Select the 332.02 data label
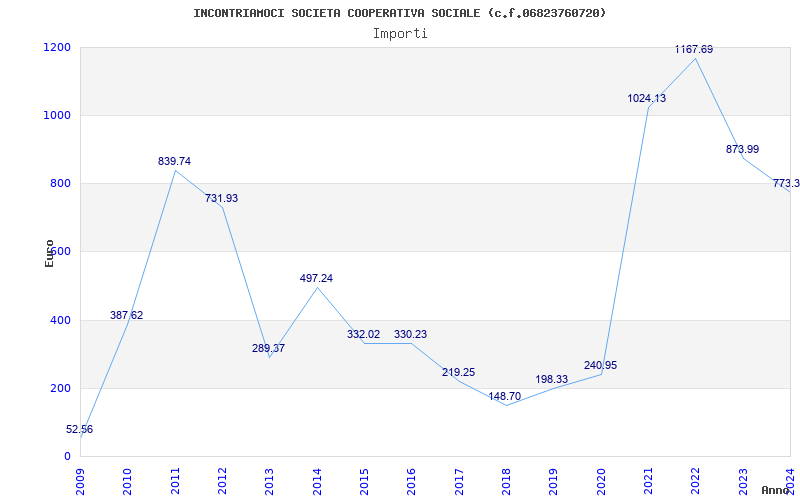Screen dimensions: 800x500 [x=363, y=335]
